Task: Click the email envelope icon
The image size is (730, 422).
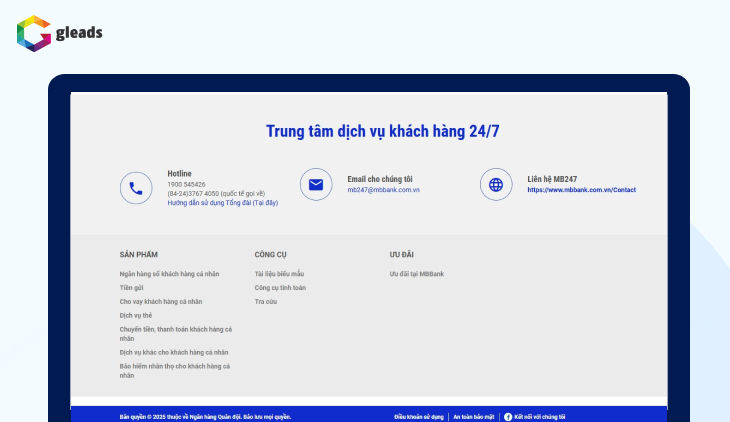Action: [316, 185]
